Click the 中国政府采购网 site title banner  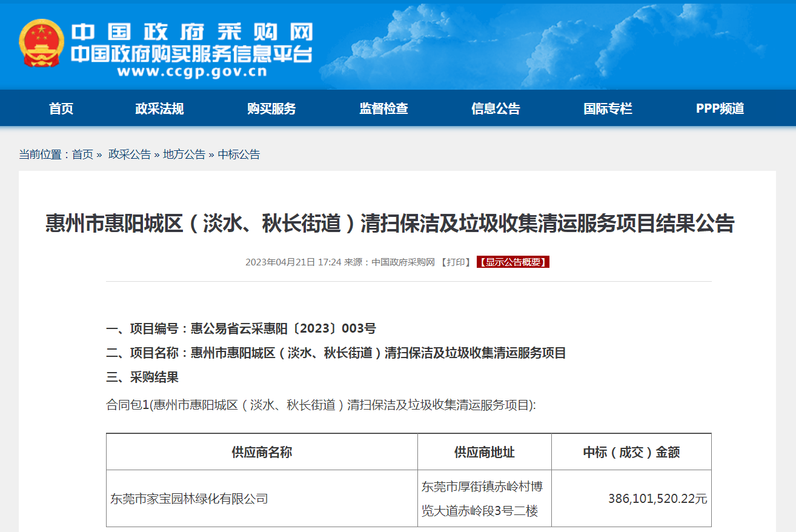click(191, 32)
